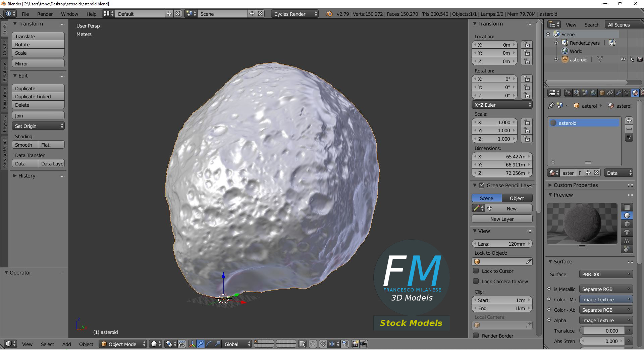Open the Modifiers wrench tab
This screenshot has width=644, height=350.
619,93
